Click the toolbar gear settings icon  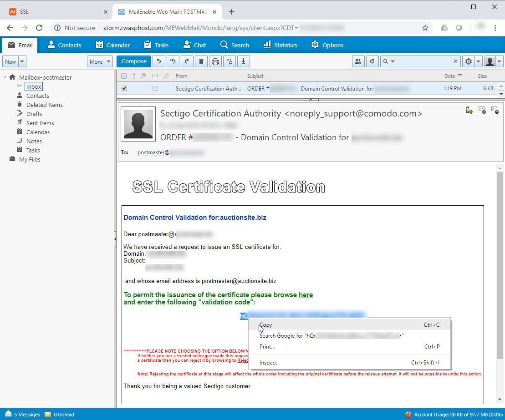pyautogui.click(x=469, y=61)
